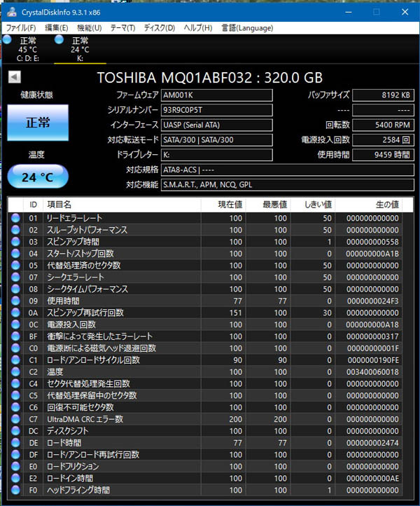Open the 言語(Language) menu
Screen dimensions: 420x506
(x=247, y=28)
